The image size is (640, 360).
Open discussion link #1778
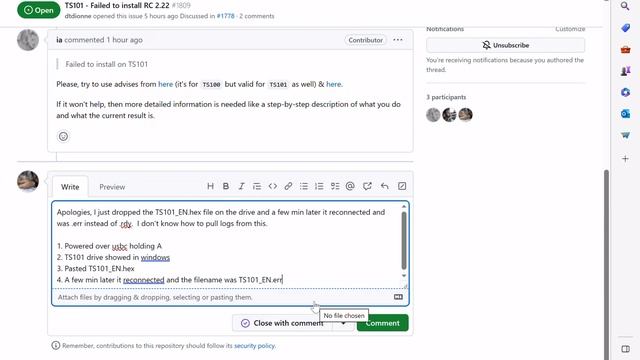(225, 16)
